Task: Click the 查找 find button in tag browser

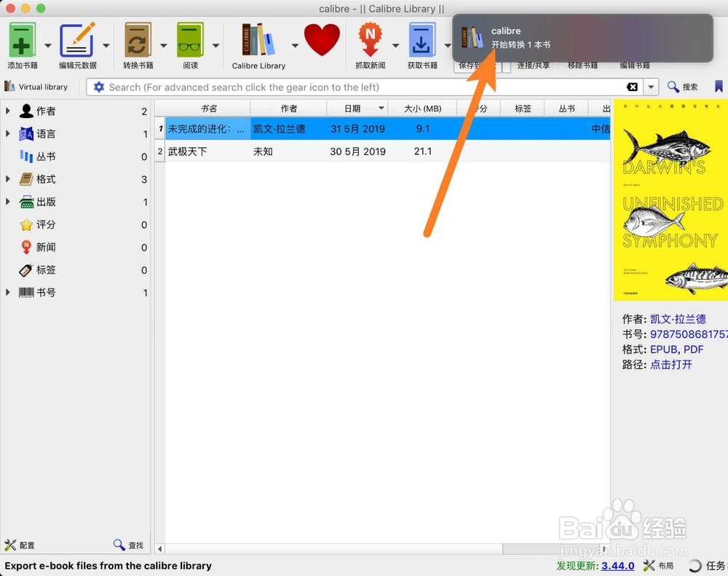Action: coord(129,545)
